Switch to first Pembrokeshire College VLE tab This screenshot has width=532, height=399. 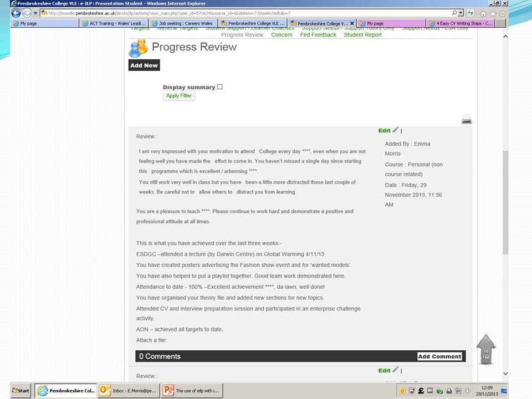[x=253, y=23]
